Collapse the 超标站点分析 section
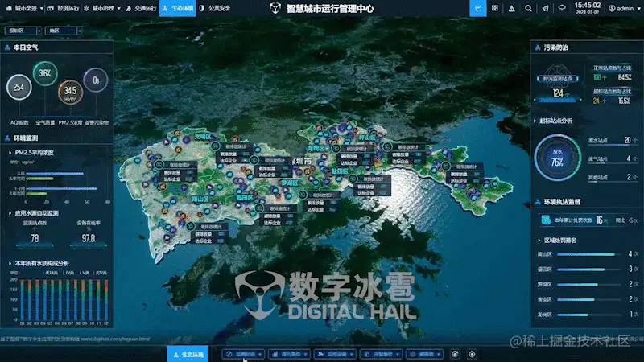The height and width of the screenshot is (362, 644). point(535,121)
